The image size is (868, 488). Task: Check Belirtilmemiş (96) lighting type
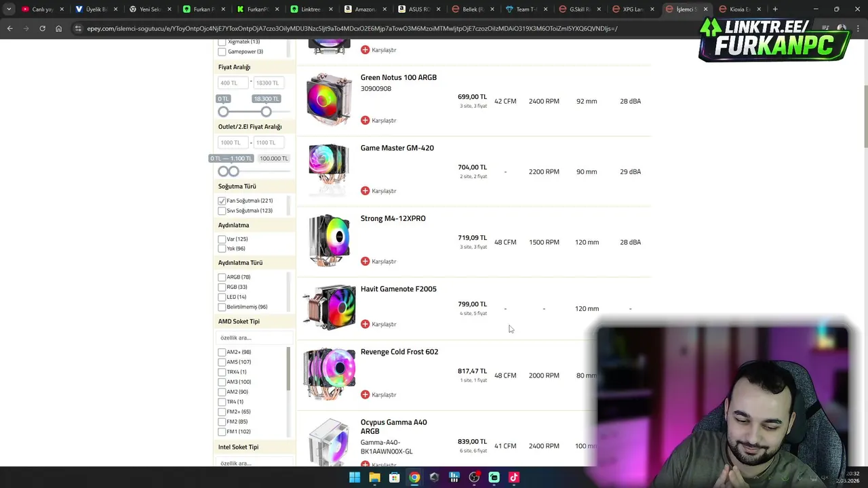click(222, 307)
